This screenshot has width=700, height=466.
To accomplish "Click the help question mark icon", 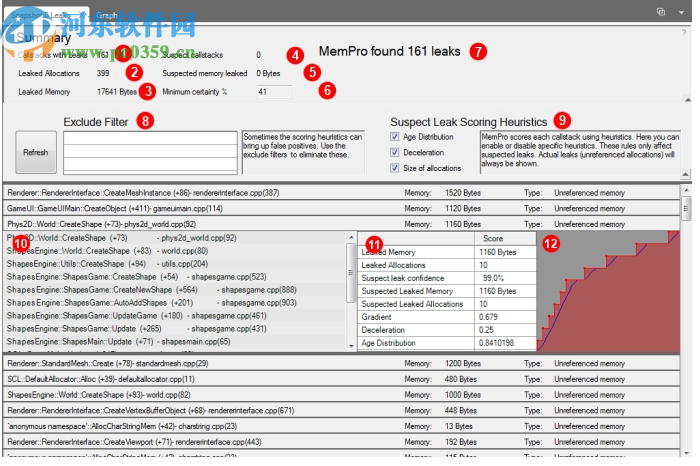I will click(683, 33).
